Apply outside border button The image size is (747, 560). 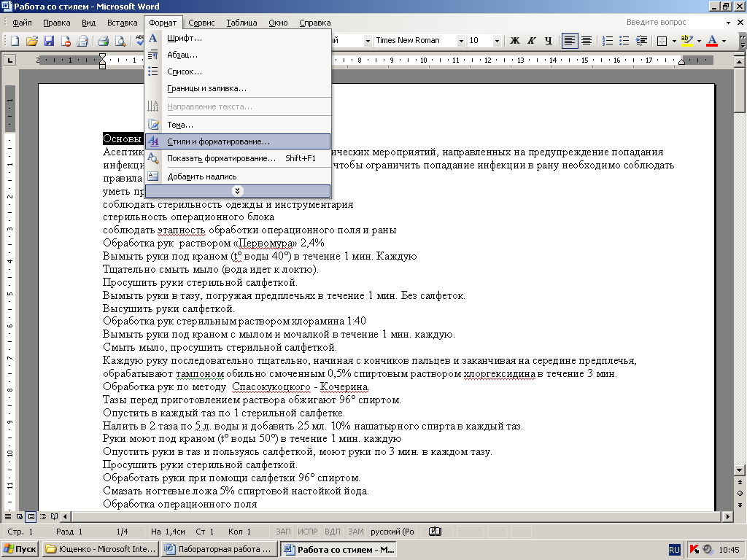point(662,41)
